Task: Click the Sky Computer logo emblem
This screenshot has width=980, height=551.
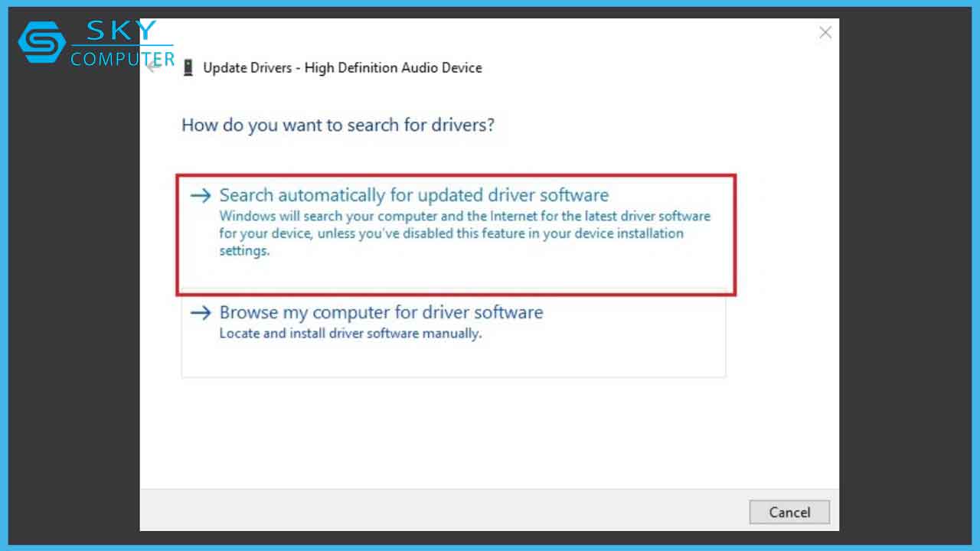Action: click(x=41, y=42)
